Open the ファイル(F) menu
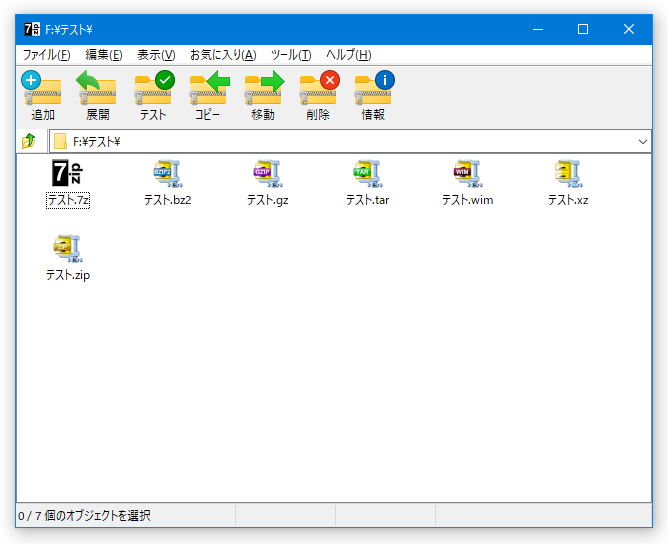The image size is (668, 544). (46, 55)
